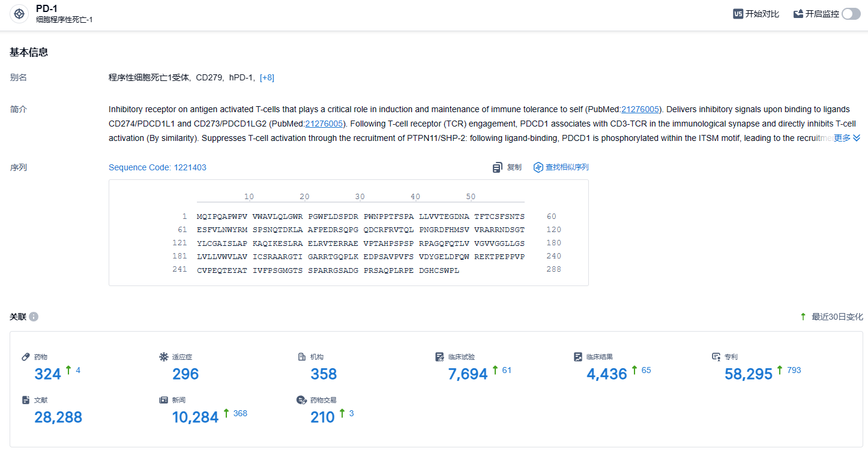Screen dimensions: 868x451
Task: Click the info icon beside 关联
Action: (x=34, y=317)
